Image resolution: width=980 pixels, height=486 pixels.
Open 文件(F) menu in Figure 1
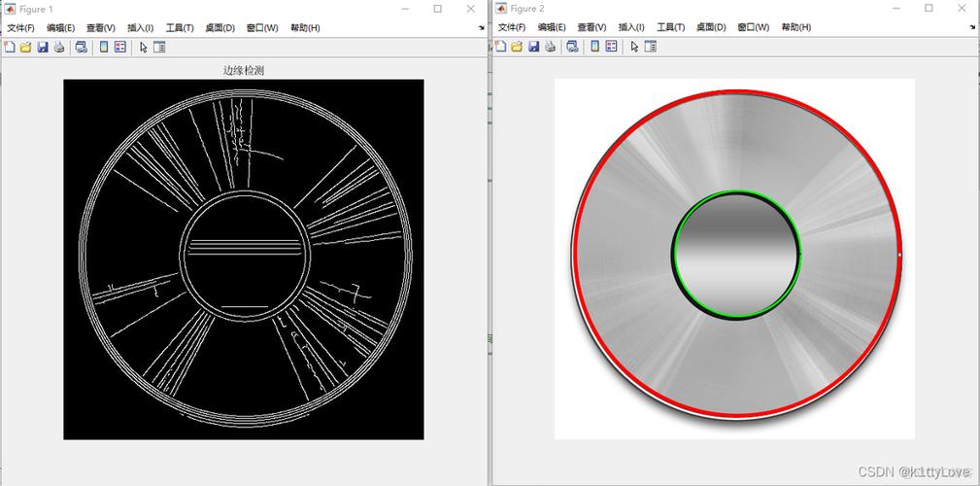click(20, 28)
